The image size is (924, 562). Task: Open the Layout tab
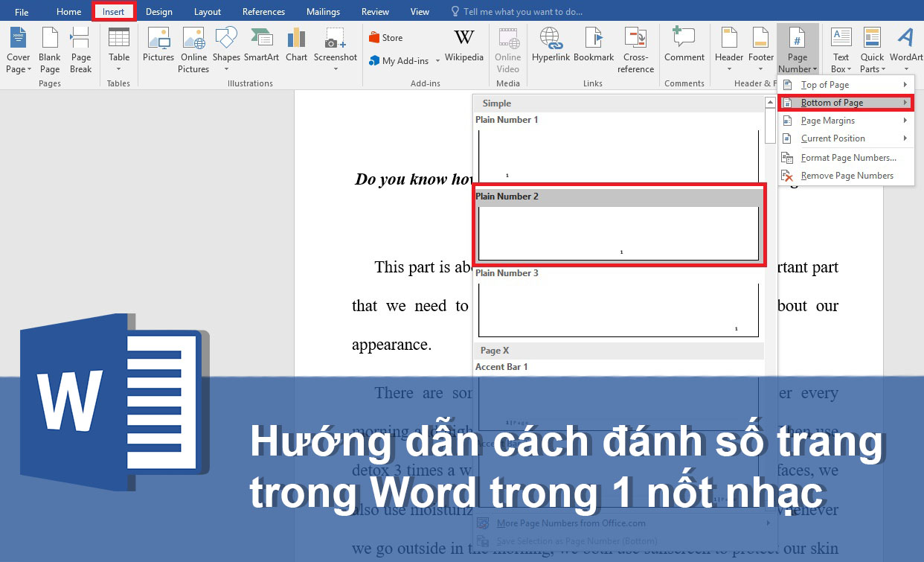tap(208, 12)
